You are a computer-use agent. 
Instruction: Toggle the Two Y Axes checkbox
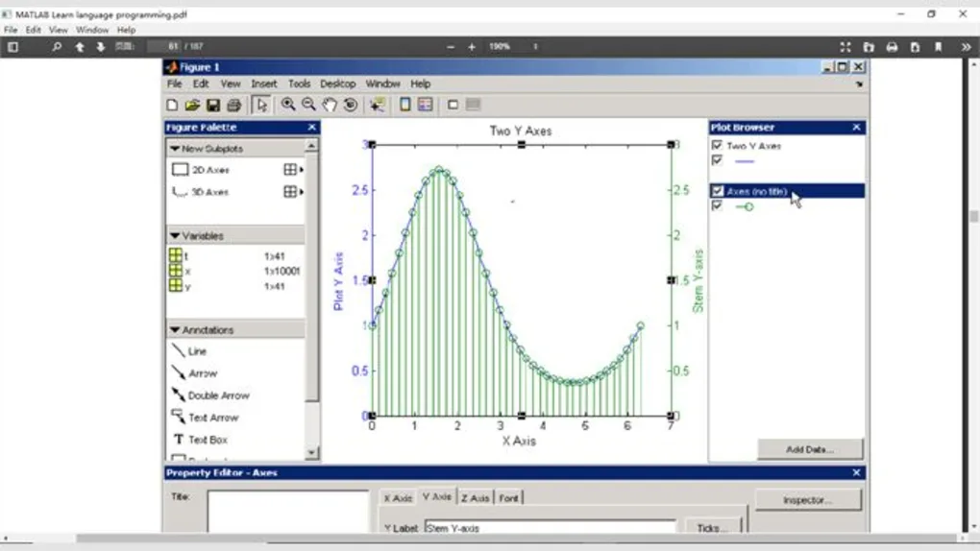click(x=717, y=145)
